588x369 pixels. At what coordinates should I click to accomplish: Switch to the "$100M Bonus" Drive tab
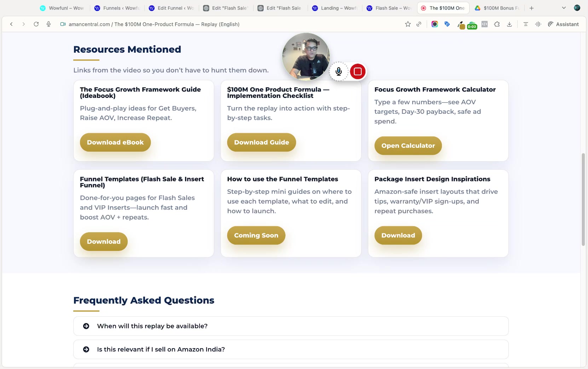point(497,8)
